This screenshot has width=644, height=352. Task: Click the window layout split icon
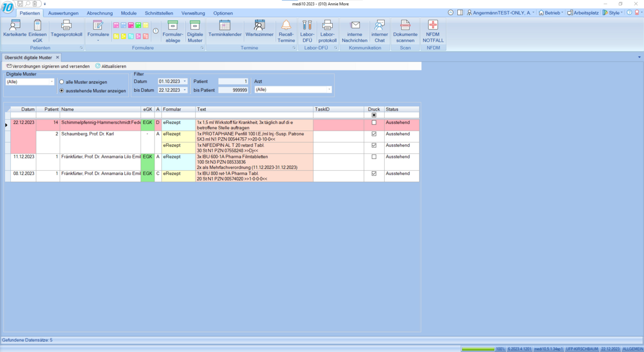460,12
